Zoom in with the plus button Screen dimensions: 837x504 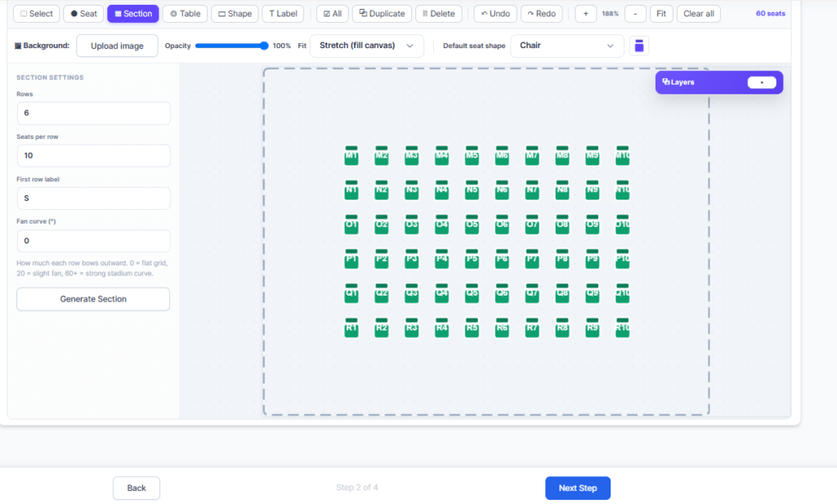585,14
